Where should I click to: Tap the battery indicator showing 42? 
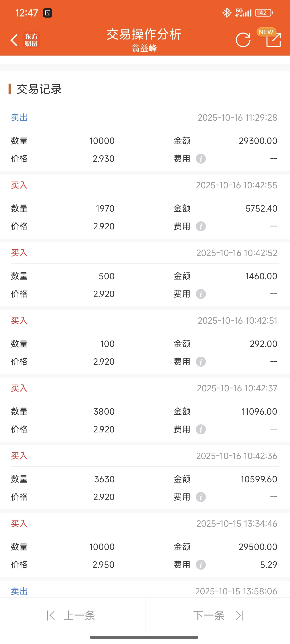pos(264,13)
